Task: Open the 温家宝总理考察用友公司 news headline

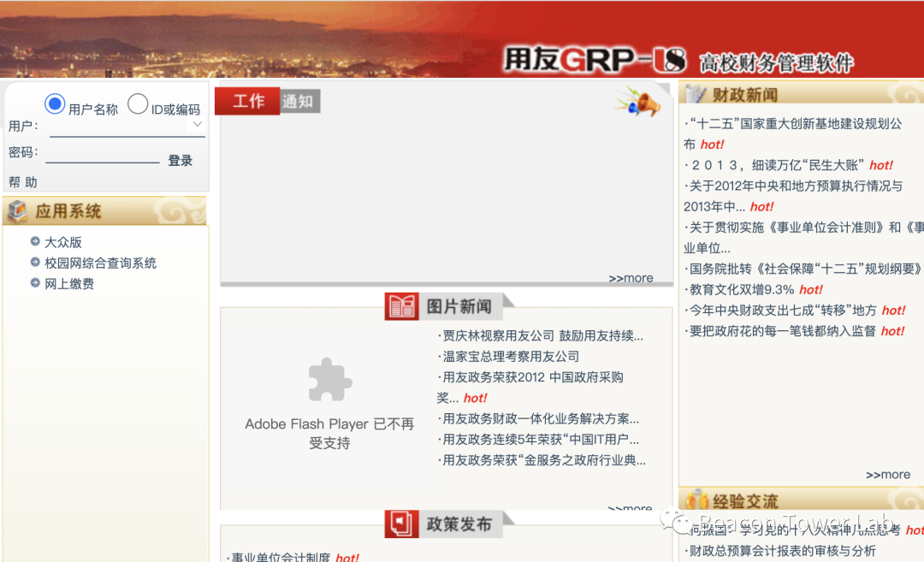Action: tap(511, 357)
